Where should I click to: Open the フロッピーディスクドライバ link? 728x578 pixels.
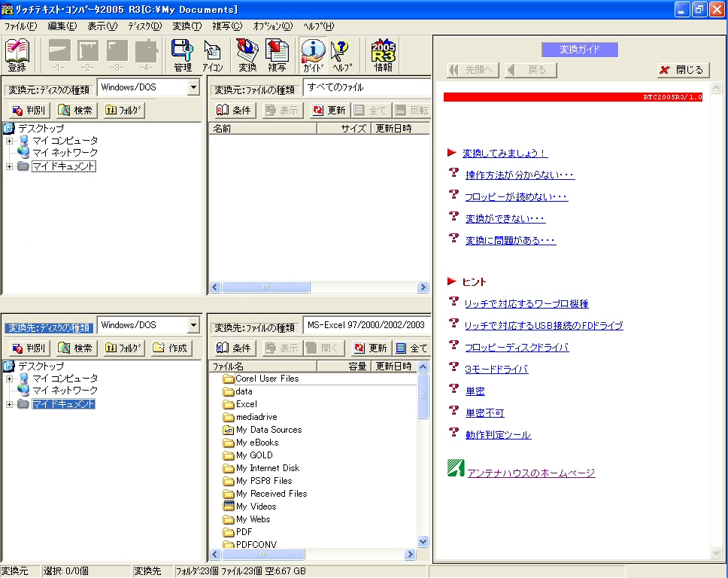(x=517, y=347)
